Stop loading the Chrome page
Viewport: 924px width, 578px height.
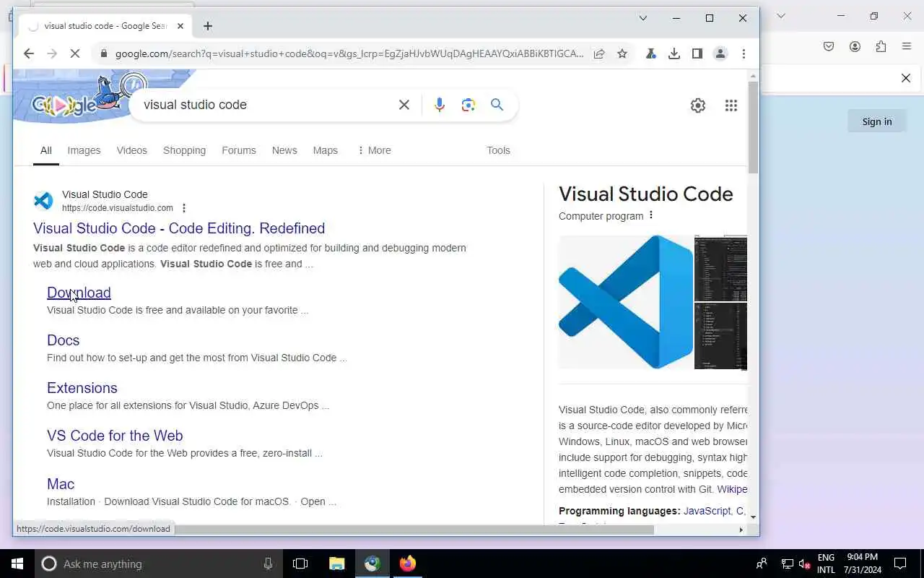point(74,53)
